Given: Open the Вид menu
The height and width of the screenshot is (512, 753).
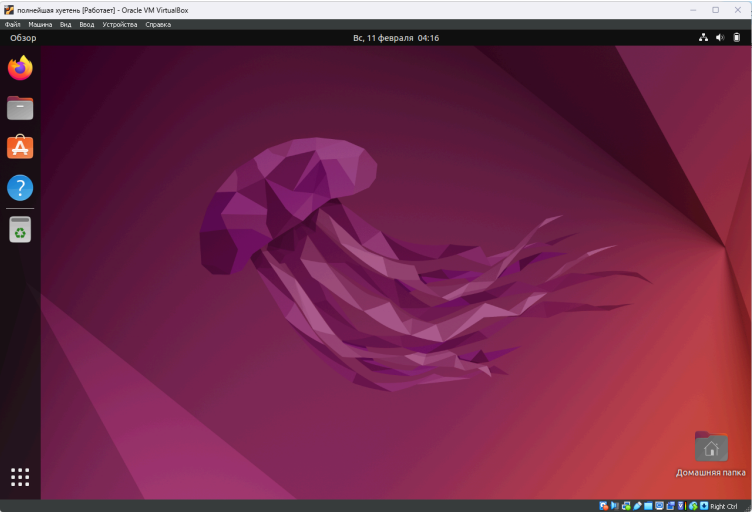Looking at the screenshot, I should point(65,24).
